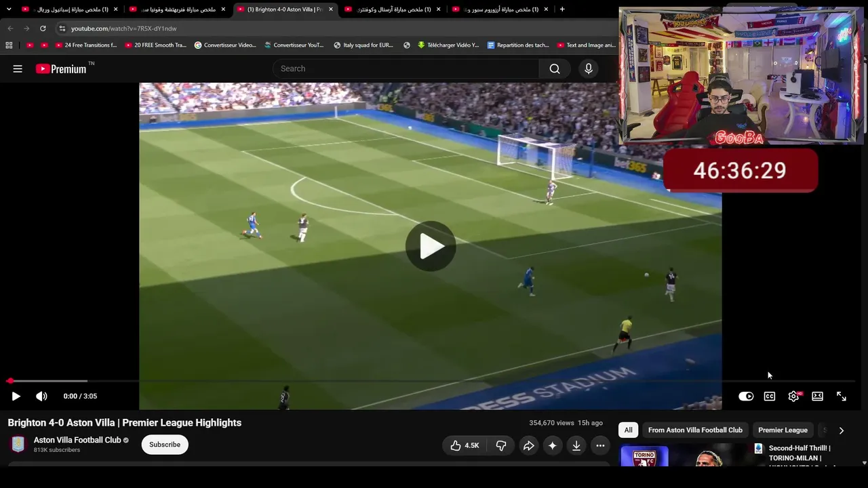Switch to theater mode
Screen dimensions: 868x488
817,396
